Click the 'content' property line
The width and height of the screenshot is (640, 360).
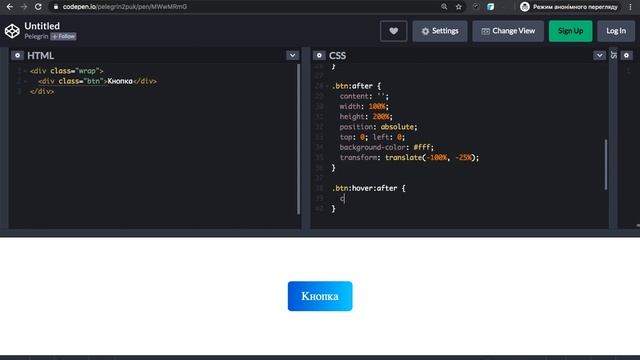[364, 96]
